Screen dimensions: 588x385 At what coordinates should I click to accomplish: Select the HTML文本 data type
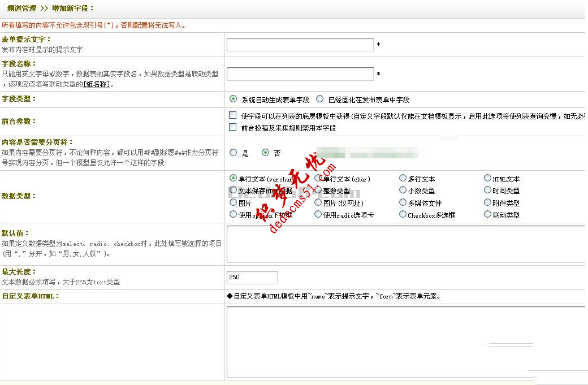point(487,178)
